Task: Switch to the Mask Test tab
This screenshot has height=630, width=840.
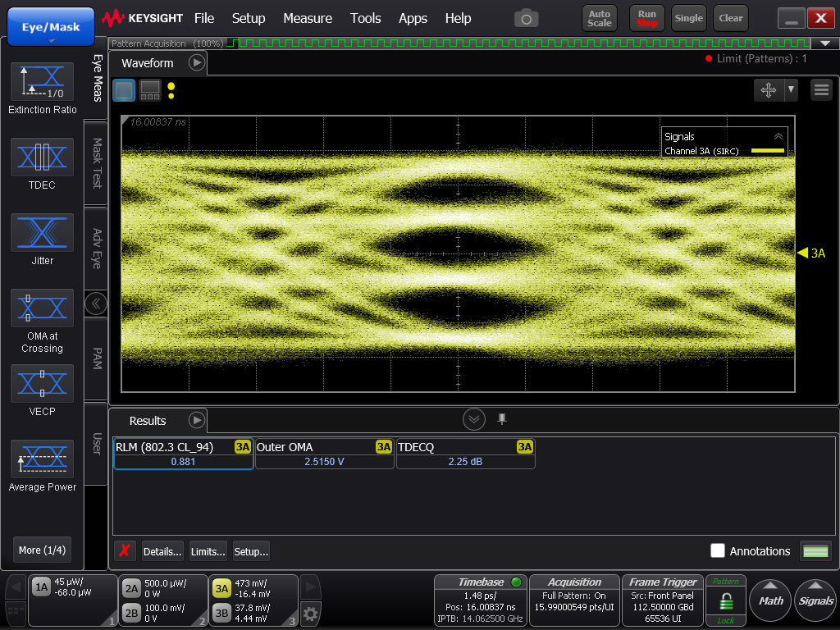Action: point(96,162)
